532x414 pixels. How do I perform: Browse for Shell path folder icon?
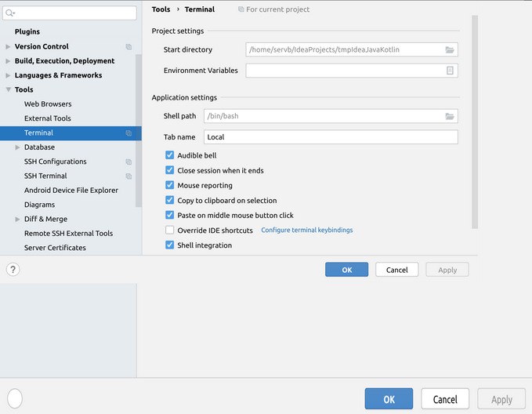(x=450, y=117)
